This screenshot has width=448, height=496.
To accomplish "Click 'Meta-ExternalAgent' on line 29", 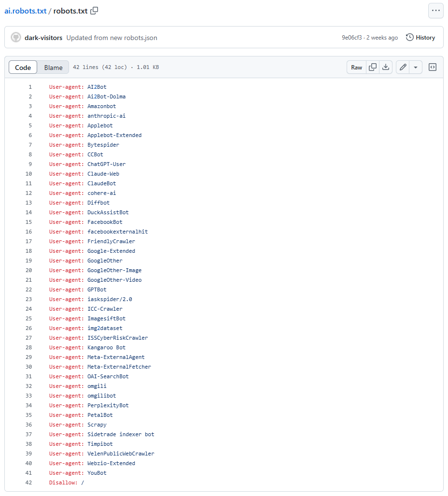I will pos(116,357).
